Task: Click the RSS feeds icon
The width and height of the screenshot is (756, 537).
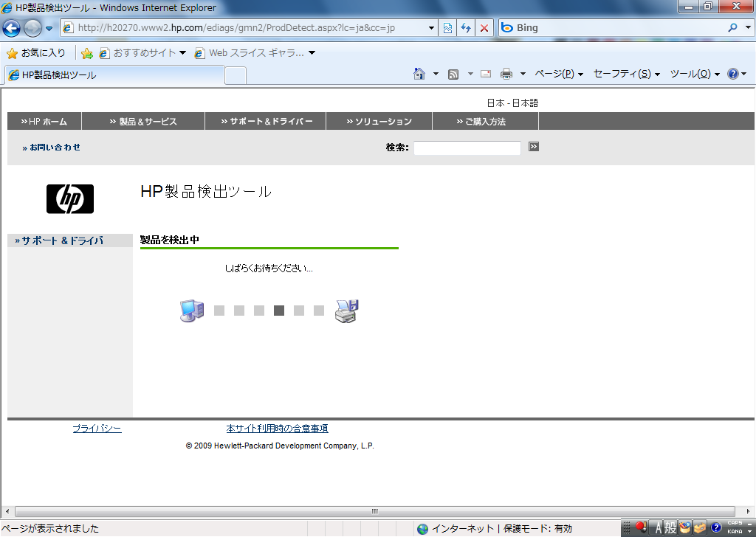Action: 453,74
